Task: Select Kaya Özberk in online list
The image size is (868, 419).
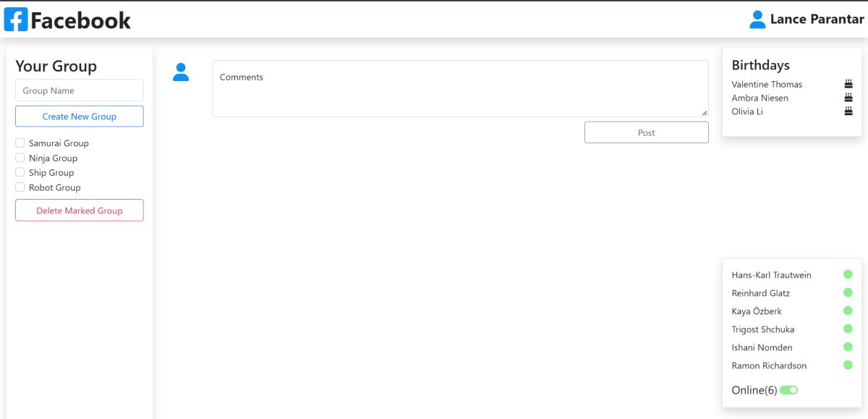Action: pyautogui.click(x=757, y=311)
